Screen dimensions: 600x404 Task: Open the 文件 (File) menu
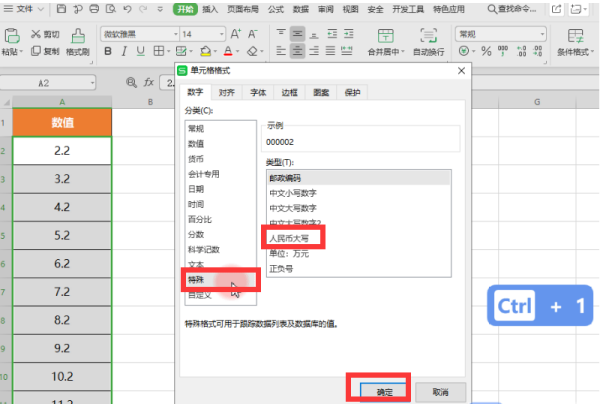pos(24,8)
